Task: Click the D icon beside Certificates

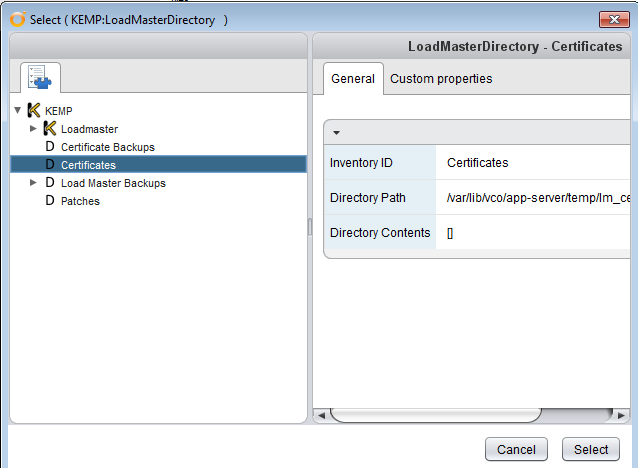Action: point(50,164)
